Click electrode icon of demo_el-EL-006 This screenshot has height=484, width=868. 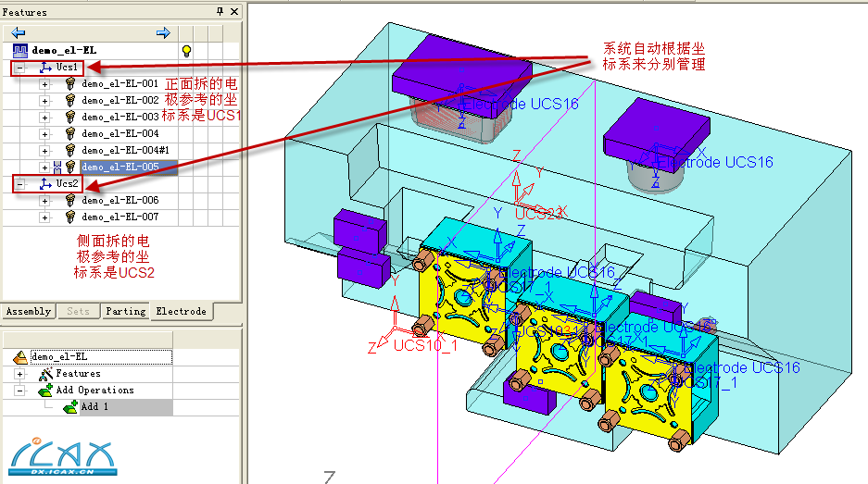70,200
